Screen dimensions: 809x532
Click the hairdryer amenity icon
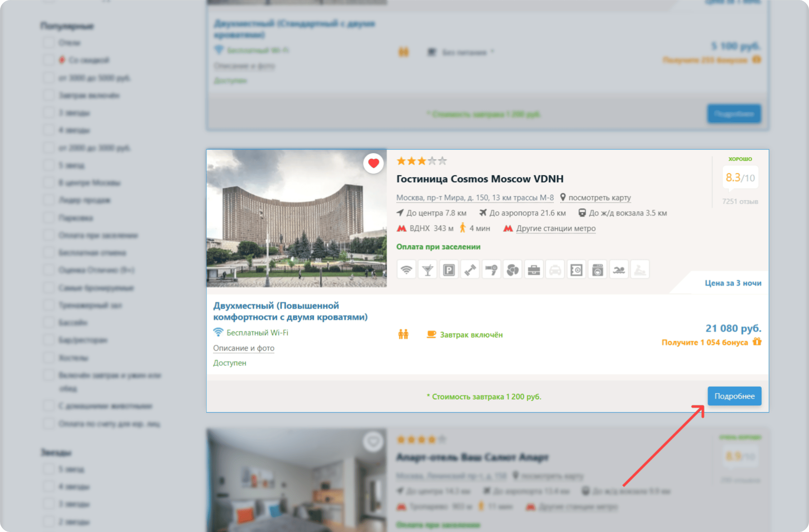point(491,270)
